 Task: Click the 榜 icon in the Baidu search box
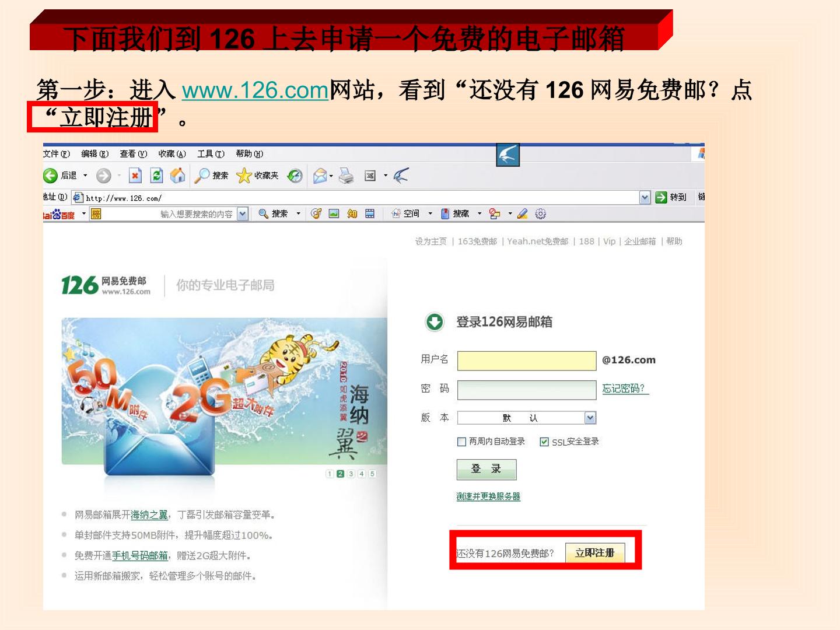click(96, 214)
